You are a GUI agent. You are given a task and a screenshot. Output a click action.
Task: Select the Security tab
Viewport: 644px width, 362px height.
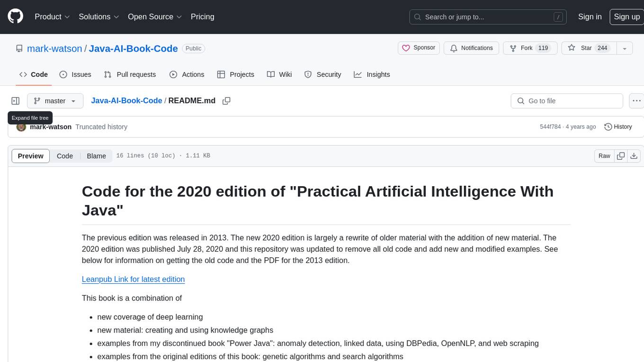coord(322,74)
